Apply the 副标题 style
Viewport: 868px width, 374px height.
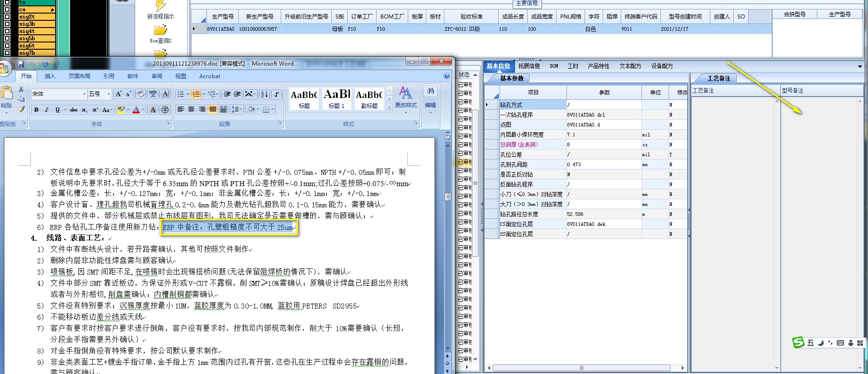[369, 98]
